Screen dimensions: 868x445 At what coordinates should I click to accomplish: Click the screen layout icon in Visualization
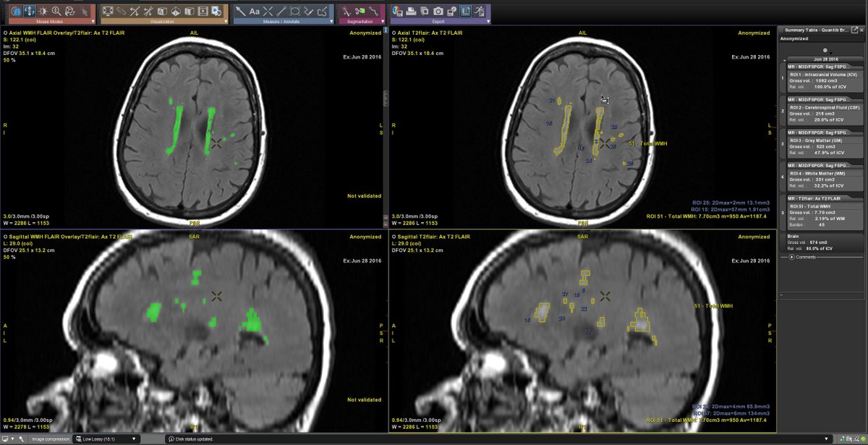point(108,11)
